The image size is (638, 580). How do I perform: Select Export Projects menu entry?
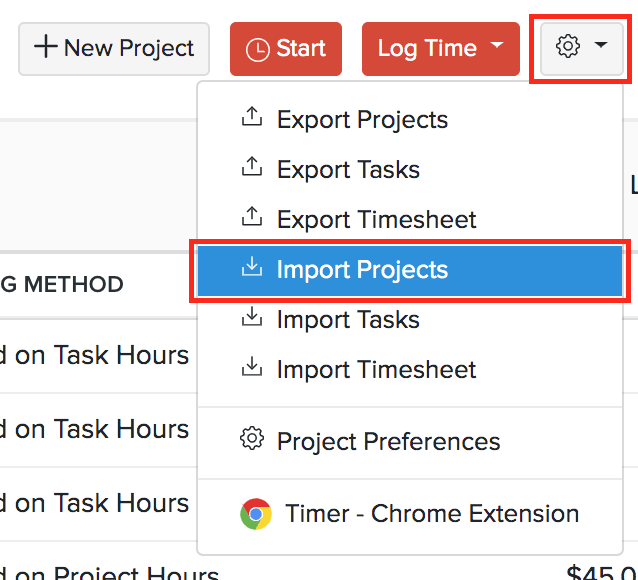coord(362,120)
